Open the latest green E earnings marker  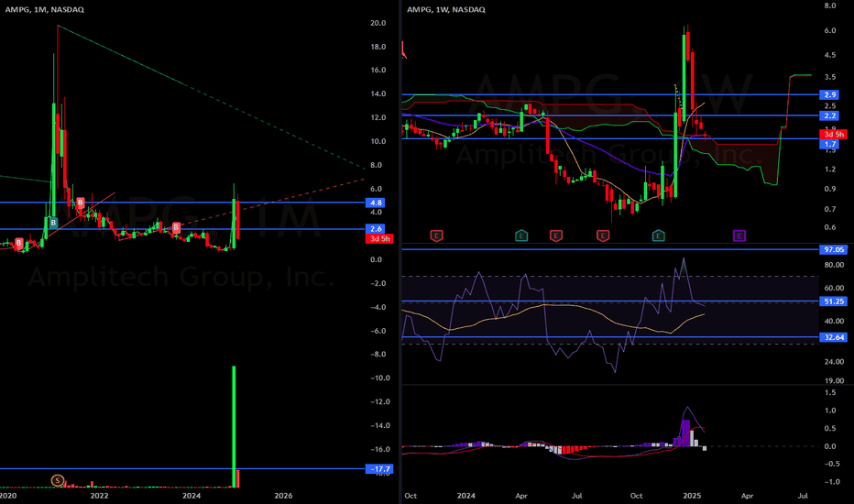click(659, 236)
